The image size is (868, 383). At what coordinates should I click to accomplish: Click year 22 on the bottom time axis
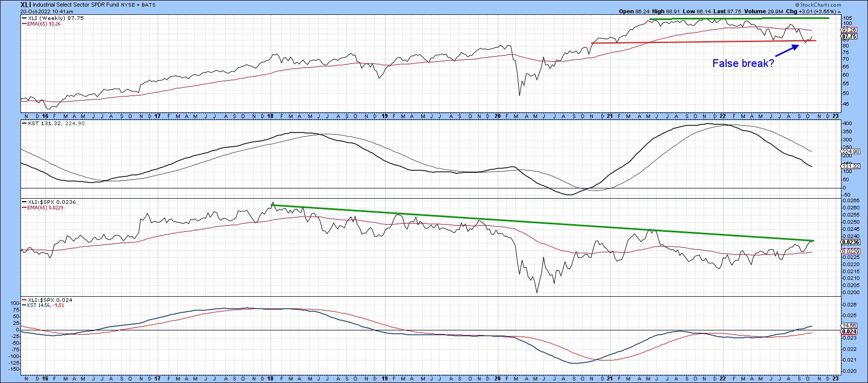(x=722, y=379)
